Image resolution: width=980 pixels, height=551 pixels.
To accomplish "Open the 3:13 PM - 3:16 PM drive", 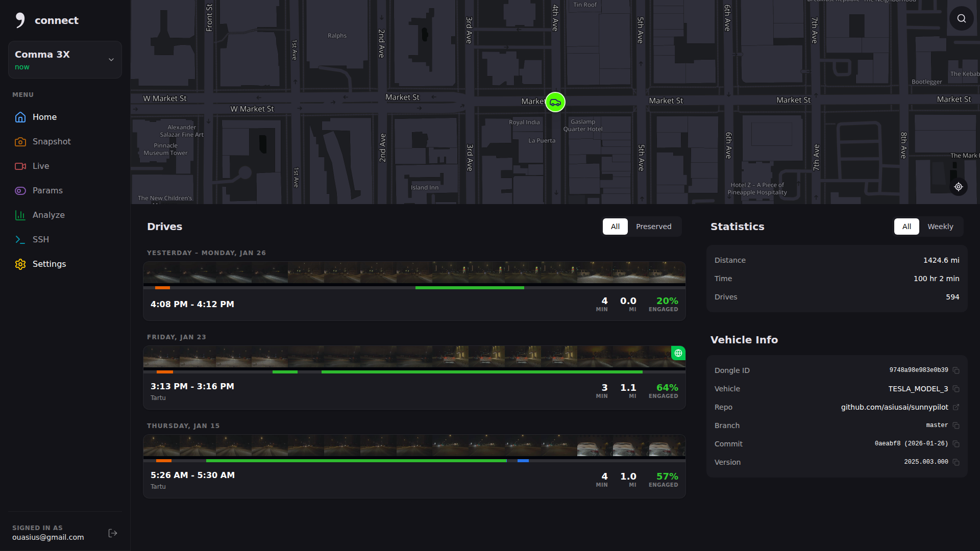I will point(192,386).
